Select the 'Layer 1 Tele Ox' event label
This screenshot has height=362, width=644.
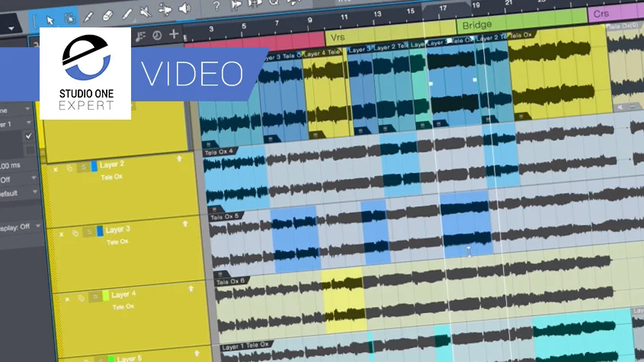[x=245, y=346]
